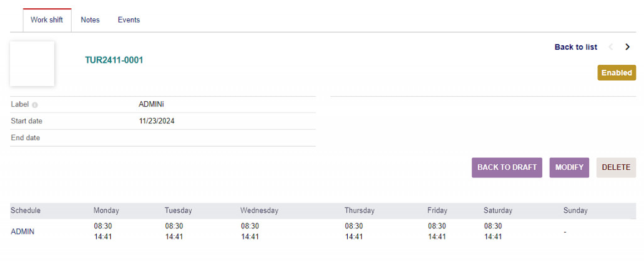Screen dimensions: 644x261
Task: Switch to the Work shift tab
Action: tap(47, 20)
